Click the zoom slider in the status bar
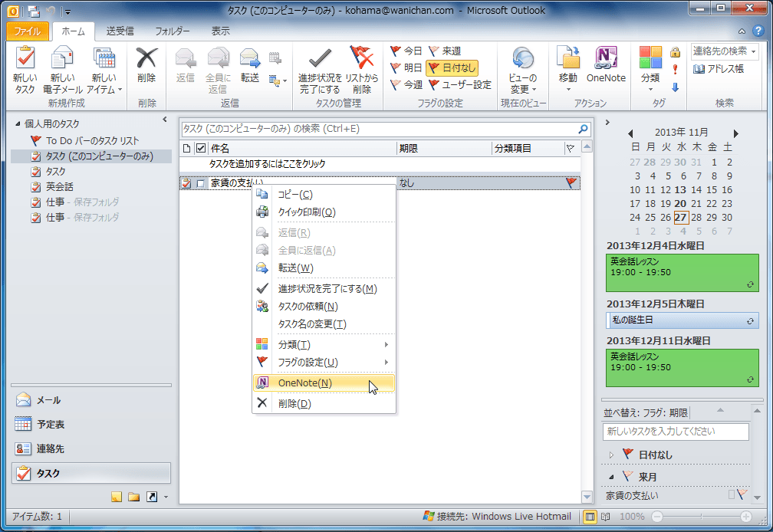 (x=702, y=517)
